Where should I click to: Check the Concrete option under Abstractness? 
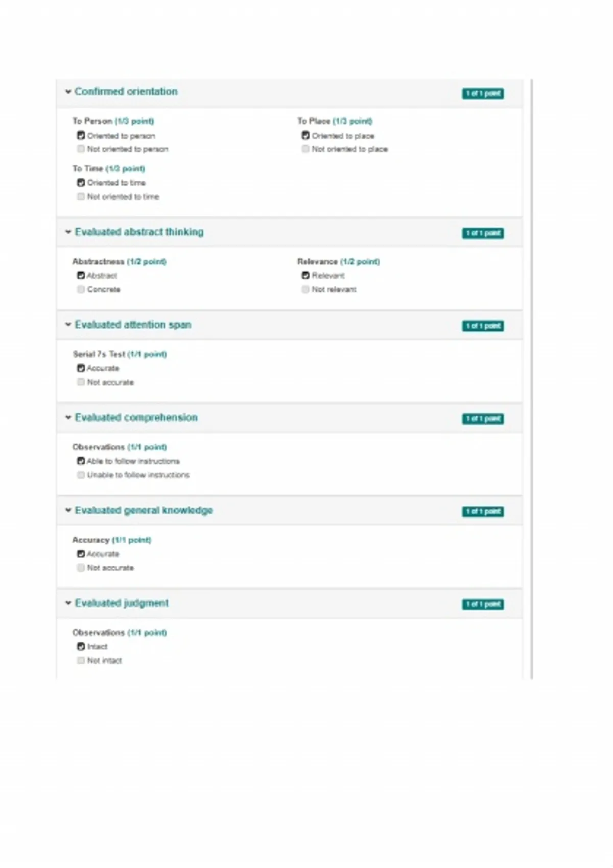(x=81, y=290)
